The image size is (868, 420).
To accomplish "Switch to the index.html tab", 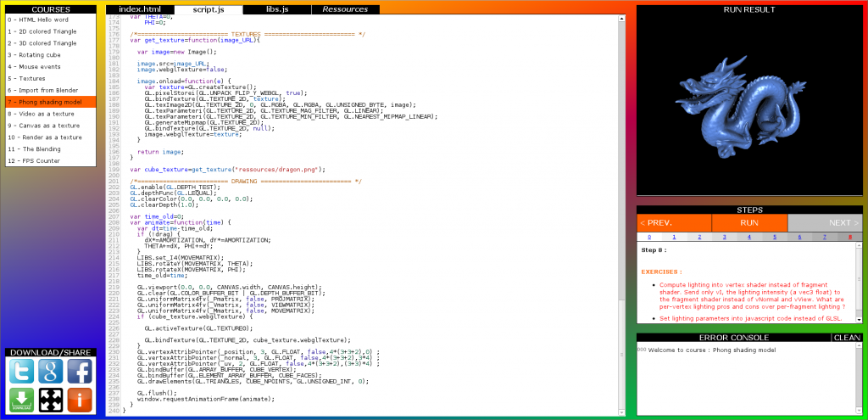I will click(140, 9).
